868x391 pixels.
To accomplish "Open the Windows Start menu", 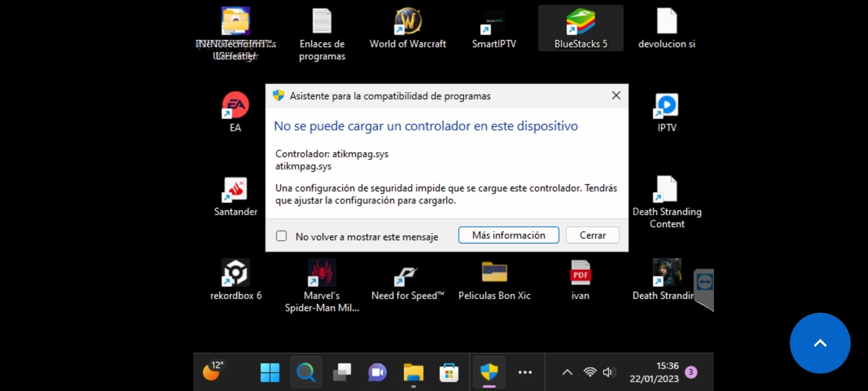I will [x=270, y=373].
